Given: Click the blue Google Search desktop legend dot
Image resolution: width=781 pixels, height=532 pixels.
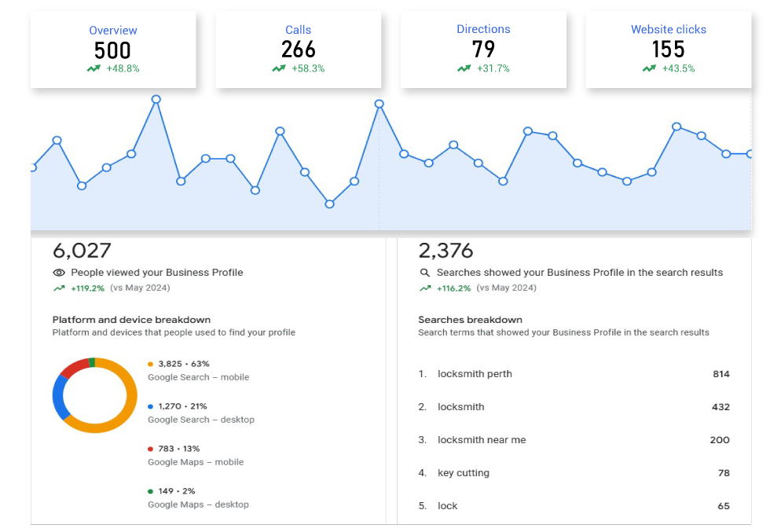Looking at the screenshot, I should coord(151,407).
